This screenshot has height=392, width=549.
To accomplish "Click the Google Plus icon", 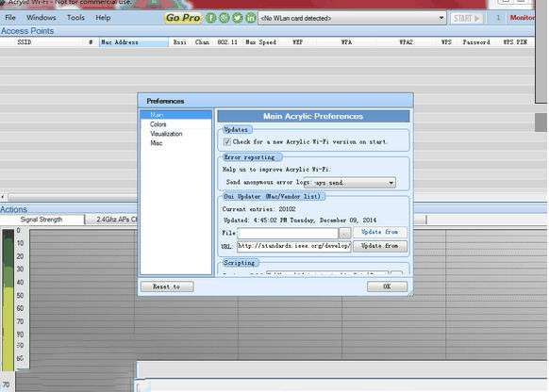I will coord(225,18).
